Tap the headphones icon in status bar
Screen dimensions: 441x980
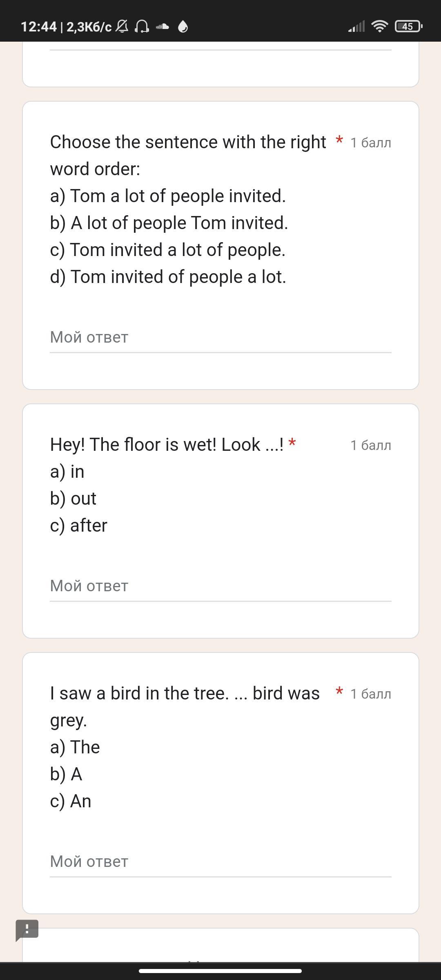tap(142, 27)
